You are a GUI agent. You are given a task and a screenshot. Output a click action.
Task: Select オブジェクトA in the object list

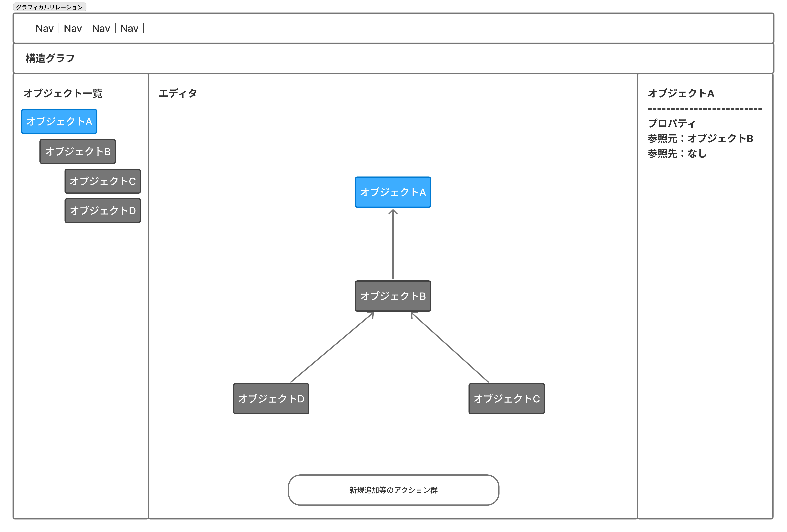pyautogui.click(x=59, y=121)
